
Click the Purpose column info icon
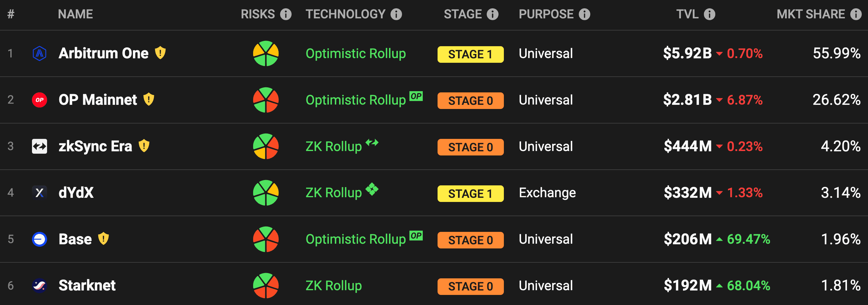click(x=584, y=14)
